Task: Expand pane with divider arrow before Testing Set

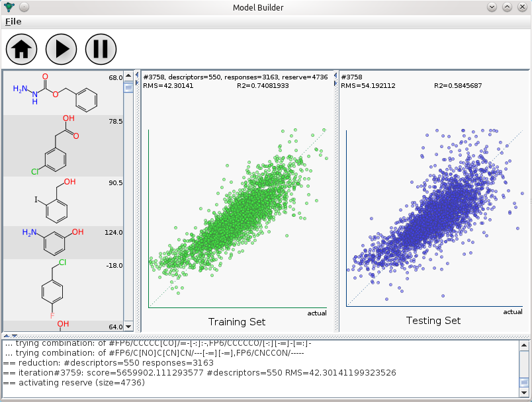Action: click(335, 83)
